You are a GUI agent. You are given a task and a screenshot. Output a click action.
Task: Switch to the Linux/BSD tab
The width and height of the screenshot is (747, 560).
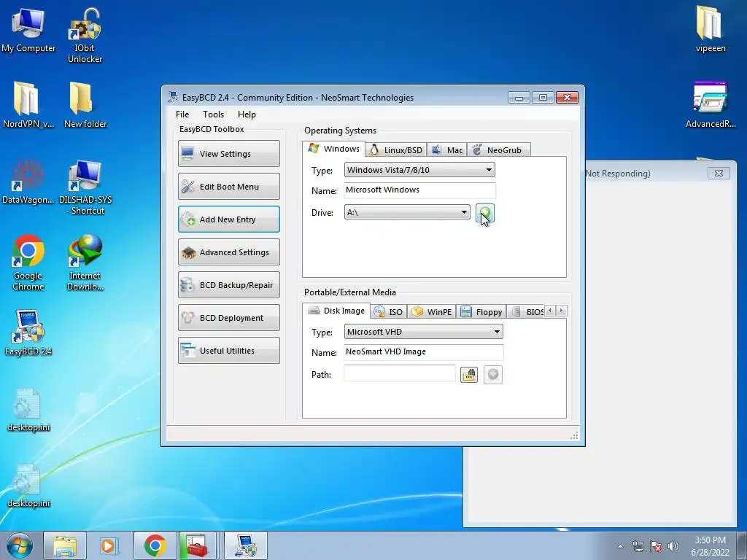click(x=396, y=150)
